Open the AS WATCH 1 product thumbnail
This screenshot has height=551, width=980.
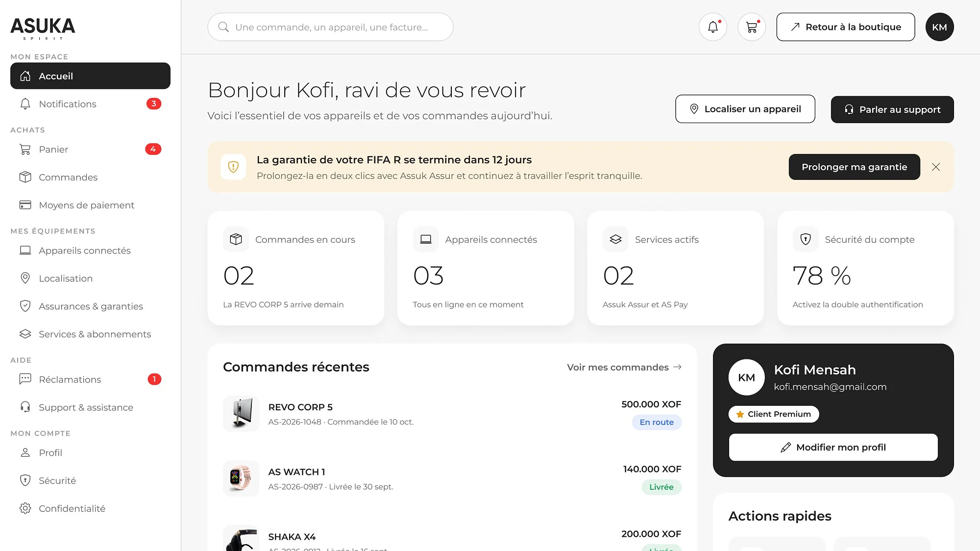click(x=241, y=478)
